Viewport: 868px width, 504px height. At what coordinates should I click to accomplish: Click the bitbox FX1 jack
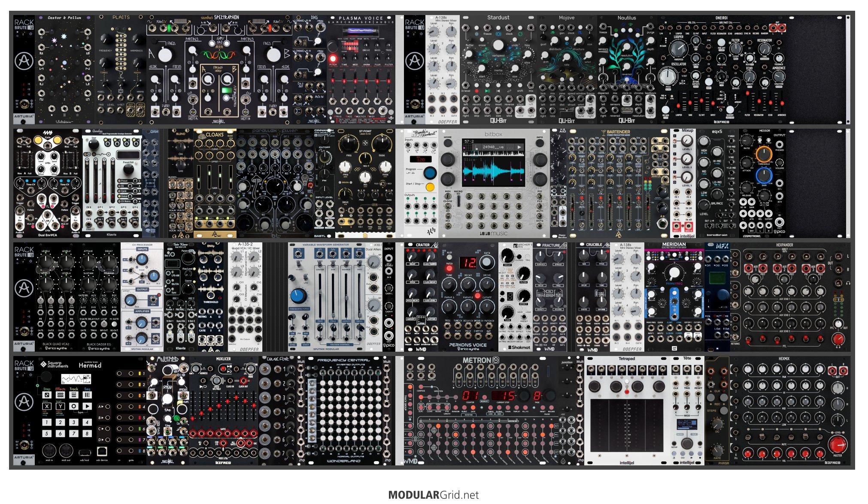tap(540, 196)
